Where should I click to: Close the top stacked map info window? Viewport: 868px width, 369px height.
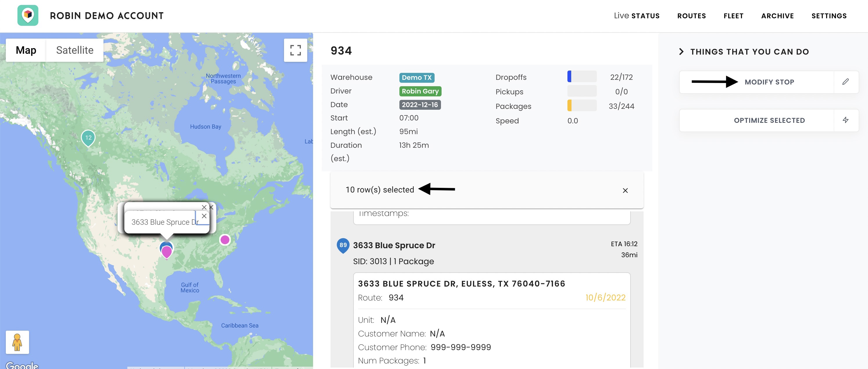pos(204,207)
